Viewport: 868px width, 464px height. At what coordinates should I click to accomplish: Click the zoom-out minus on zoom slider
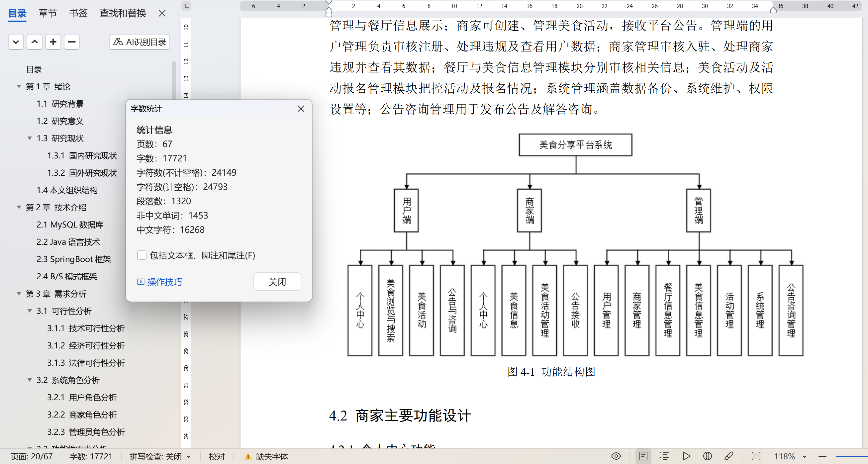tap(822, 456)
